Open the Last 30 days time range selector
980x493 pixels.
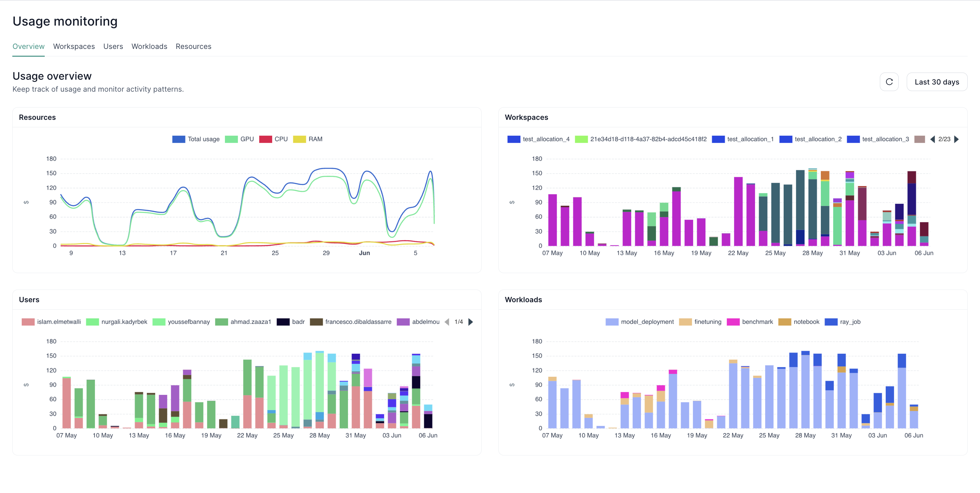click(x=937, y=82)
